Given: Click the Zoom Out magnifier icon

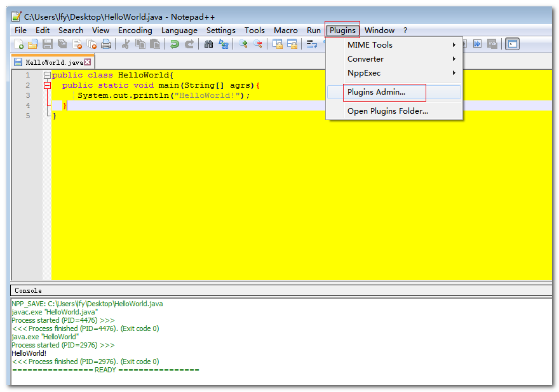Looking at the screenshot, I should [258, 44].
